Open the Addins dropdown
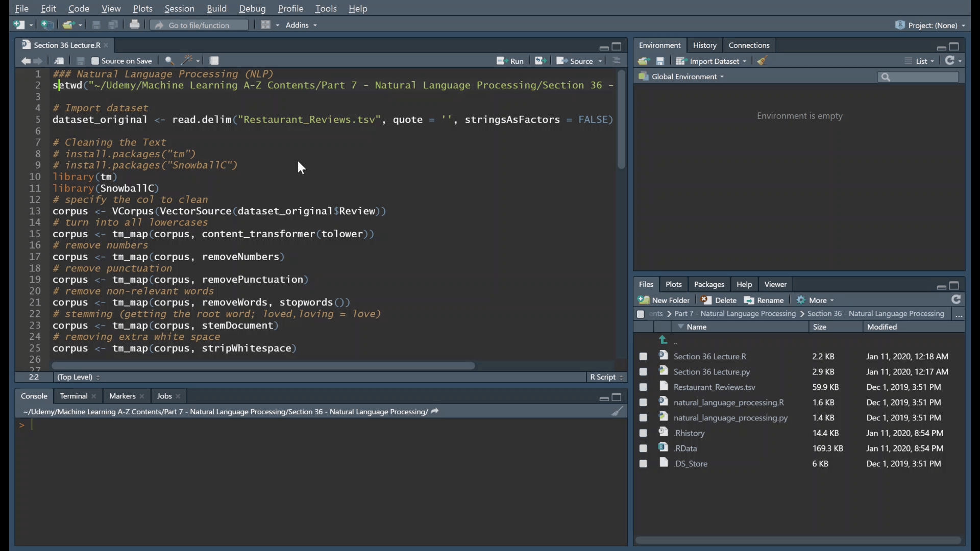 pos(301,25)
